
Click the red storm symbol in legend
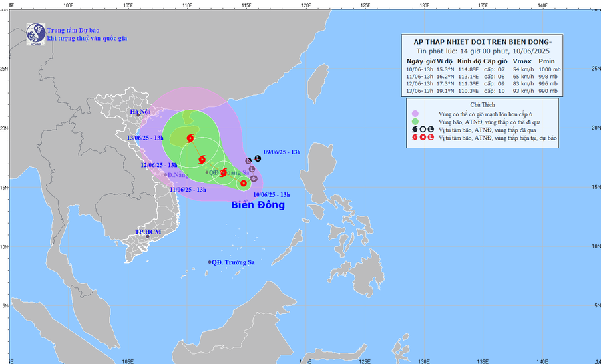pos(415,138)
